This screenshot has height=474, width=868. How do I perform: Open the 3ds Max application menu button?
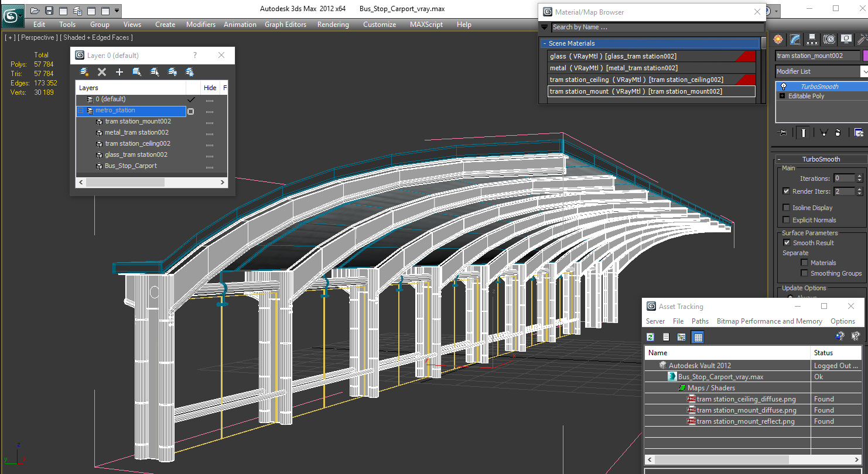pos(12,15)
